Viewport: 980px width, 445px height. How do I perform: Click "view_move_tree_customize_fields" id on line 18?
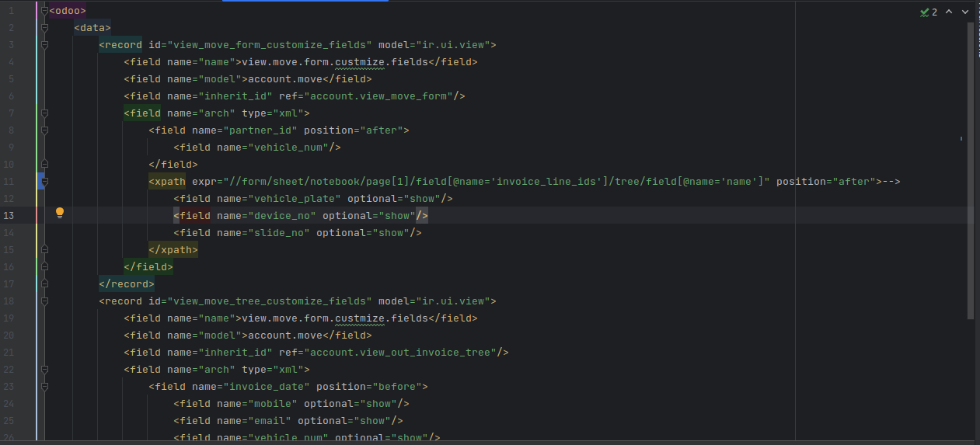pyautogui.click(x=270, y=301)
